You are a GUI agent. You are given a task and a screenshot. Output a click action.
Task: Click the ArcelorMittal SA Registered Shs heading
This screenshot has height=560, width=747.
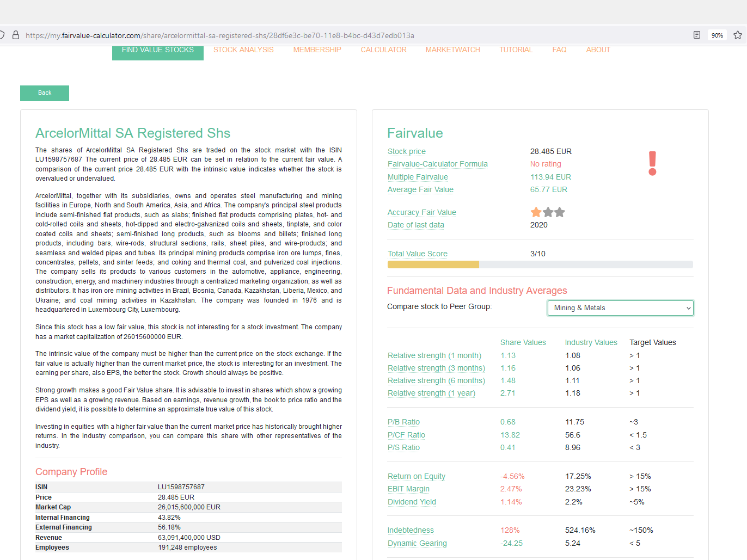pyautogui.click(x=133, y=133)
